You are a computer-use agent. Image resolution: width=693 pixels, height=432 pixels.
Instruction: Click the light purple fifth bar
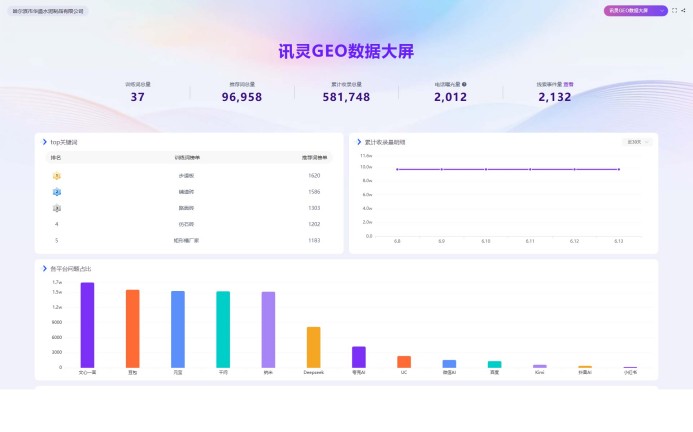click(268, 330)
